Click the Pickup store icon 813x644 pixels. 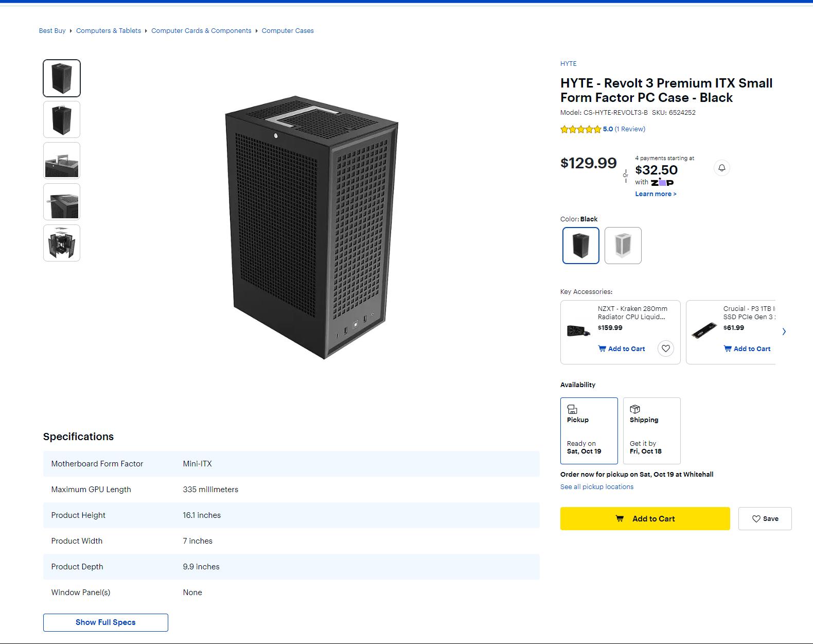[573, 409]
